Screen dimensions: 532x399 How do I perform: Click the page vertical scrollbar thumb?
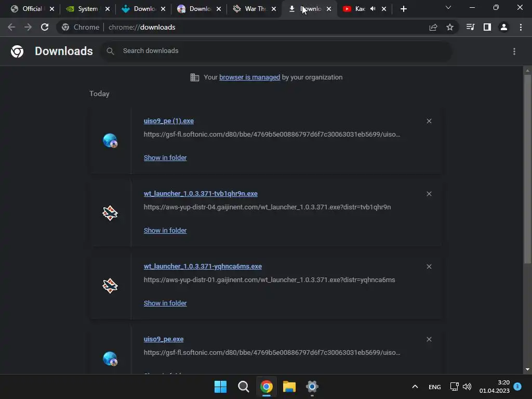click(x=527, y=169)
